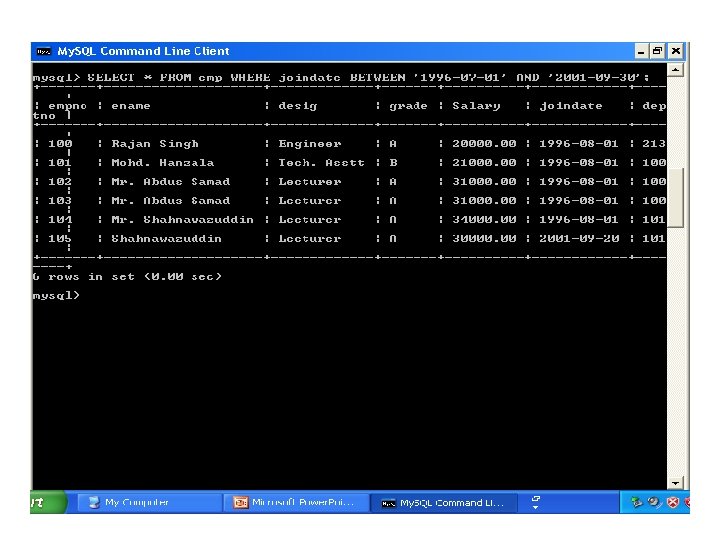This screenshot has width=720, height=540.
Task: Click the salary value '20000.00'
Action: [x=484, y=144]
